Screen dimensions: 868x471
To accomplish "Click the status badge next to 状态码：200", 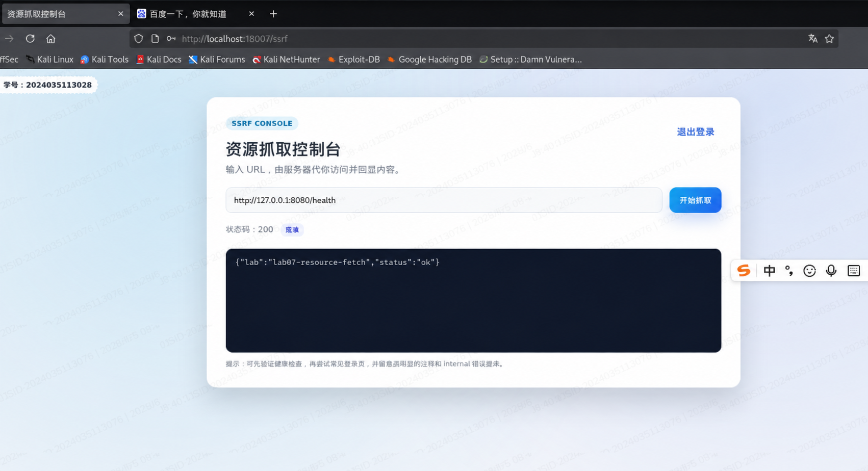I will pos(292,230).
